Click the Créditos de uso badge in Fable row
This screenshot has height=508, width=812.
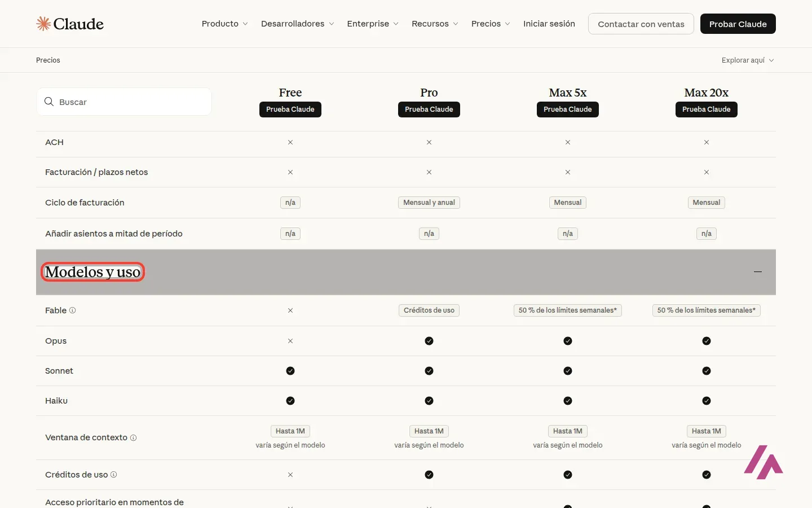click(x=429, y=310)
